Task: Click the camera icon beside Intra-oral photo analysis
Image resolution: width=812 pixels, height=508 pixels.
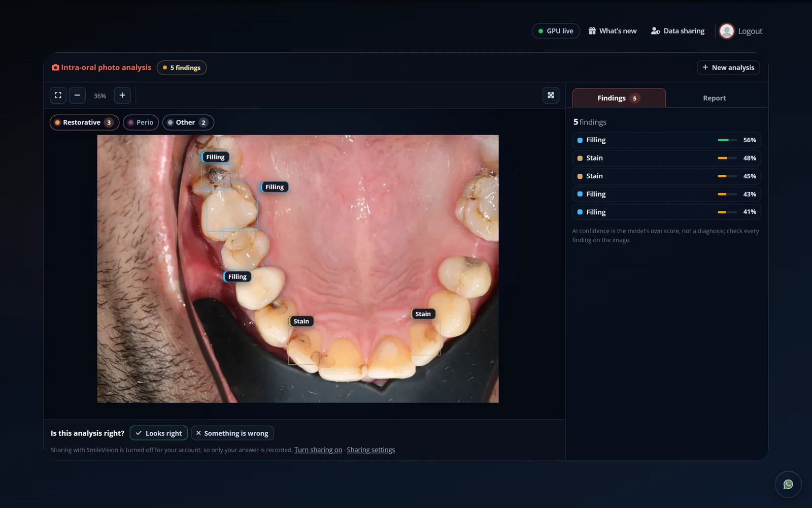Action: (55, 68)
